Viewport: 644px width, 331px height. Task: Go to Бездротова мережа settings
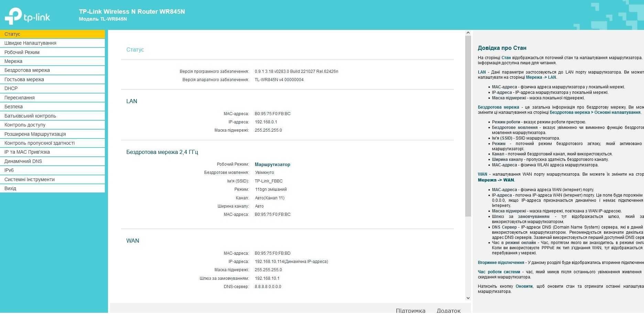coord(52,70)
